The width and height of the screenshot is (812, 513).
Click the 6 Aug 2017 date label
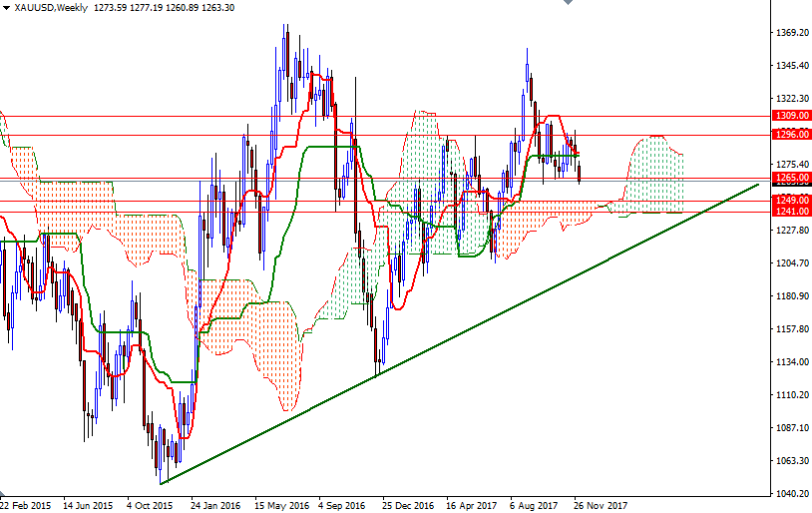(x=534, y=505)
